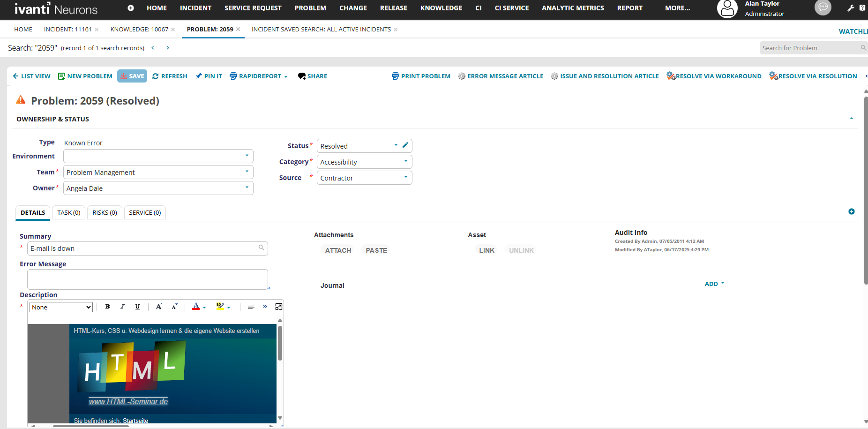This screenshot has height=429, width=868.
Task: Open the Category dropdown showing Accessibility
Action: (364, 162)
